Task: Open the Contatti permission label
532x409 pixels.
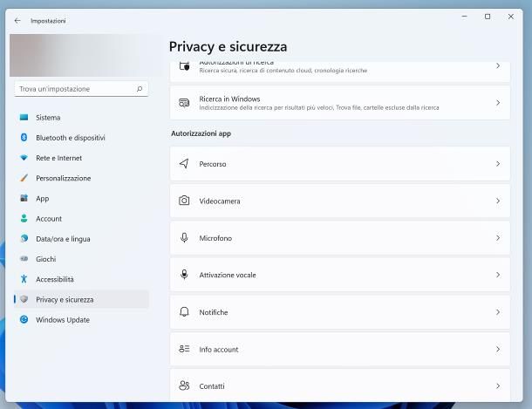Action: [212, 386]
